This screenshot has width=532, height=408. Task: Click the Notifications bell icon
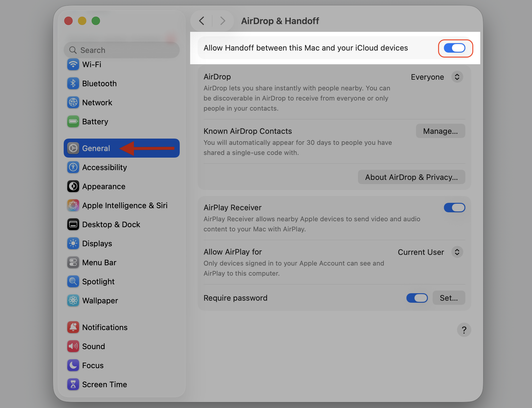coord(73,327)
